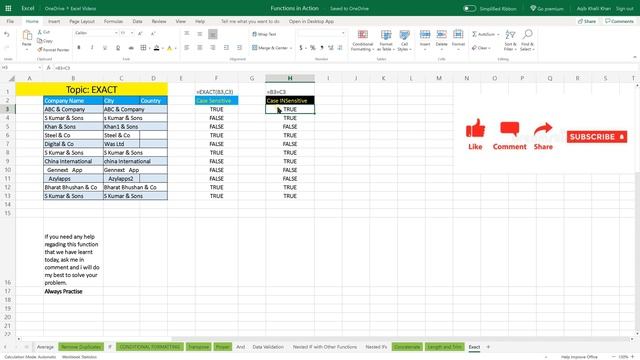This screenshot has height=360, width=640.
Task: Open the Font Color dropdown arrow
Action: click(176, 49)
